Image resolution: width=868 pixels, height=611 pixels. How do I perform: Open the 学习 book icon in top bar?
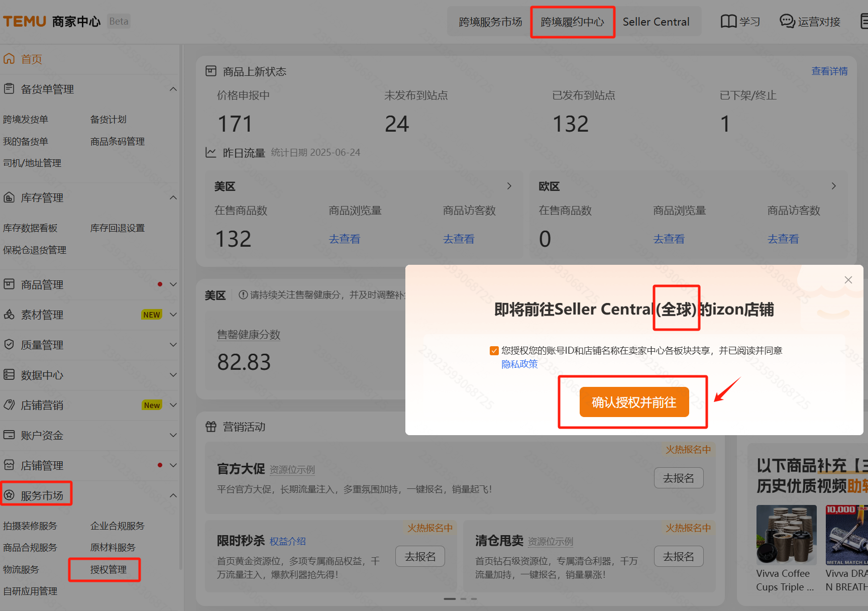[x=728, y=21]
